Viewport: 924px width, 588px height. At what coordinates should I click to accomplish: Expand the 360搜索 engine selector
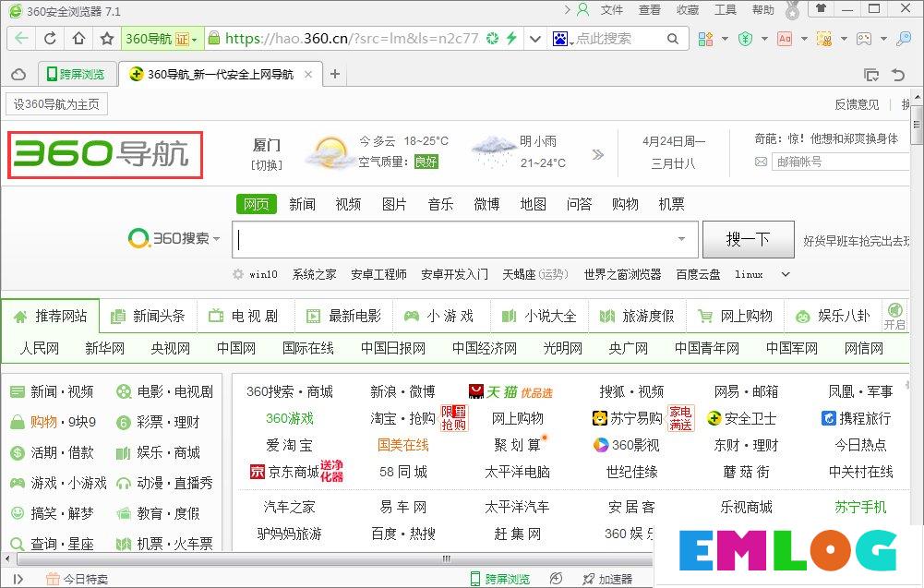click(x=216, y=239)
